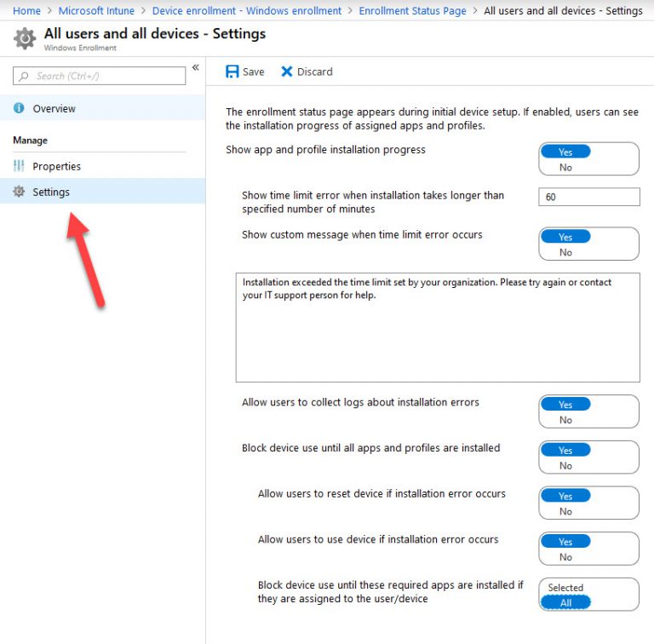Set Allow users to use device to No

click(x=565, y=557)
